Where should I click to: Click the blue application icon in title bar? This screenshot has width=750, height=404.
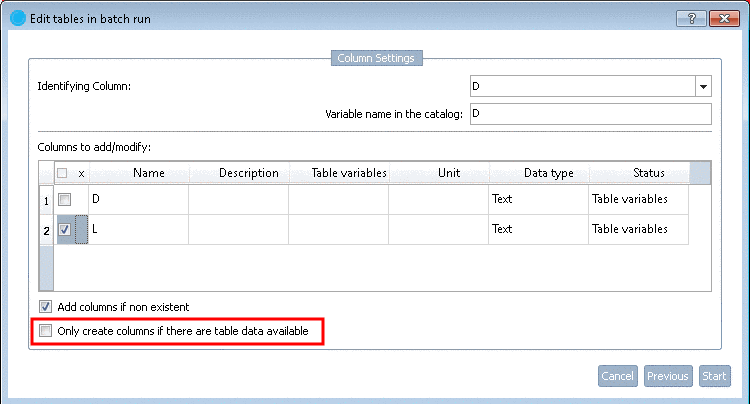[x=18, y=18]
